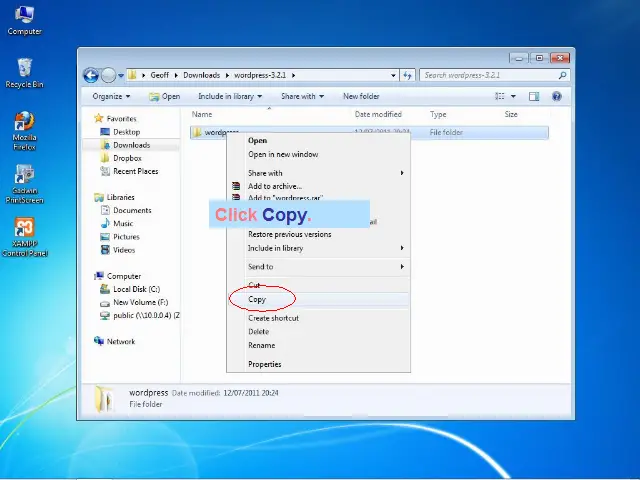
Task: Click the Explorer Forward arrow button
Action: click(x=108, y=76)
